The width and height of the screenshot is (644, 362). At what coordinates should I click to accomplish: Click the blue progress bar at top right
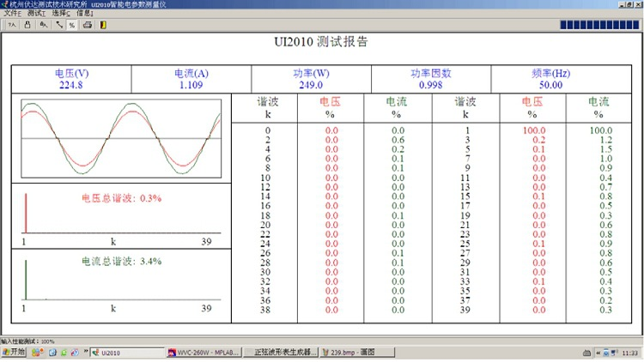[x=598, y=25]
